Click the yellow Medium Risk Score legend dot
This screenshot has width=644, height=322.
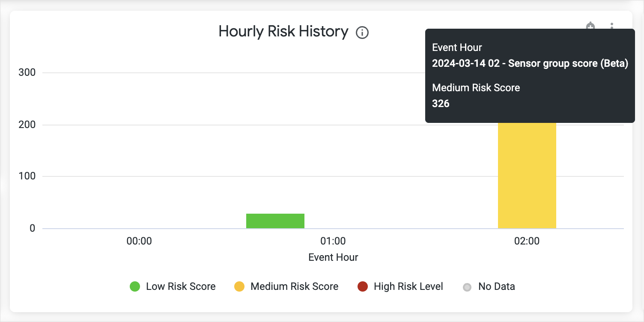(x=239, y=286)
